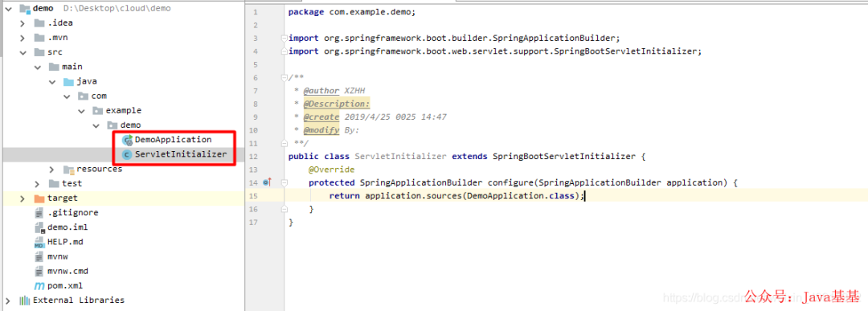The image size is (868, 311).
Task: Select mvnw.cmd file
Action: click(x=68, y=271)
